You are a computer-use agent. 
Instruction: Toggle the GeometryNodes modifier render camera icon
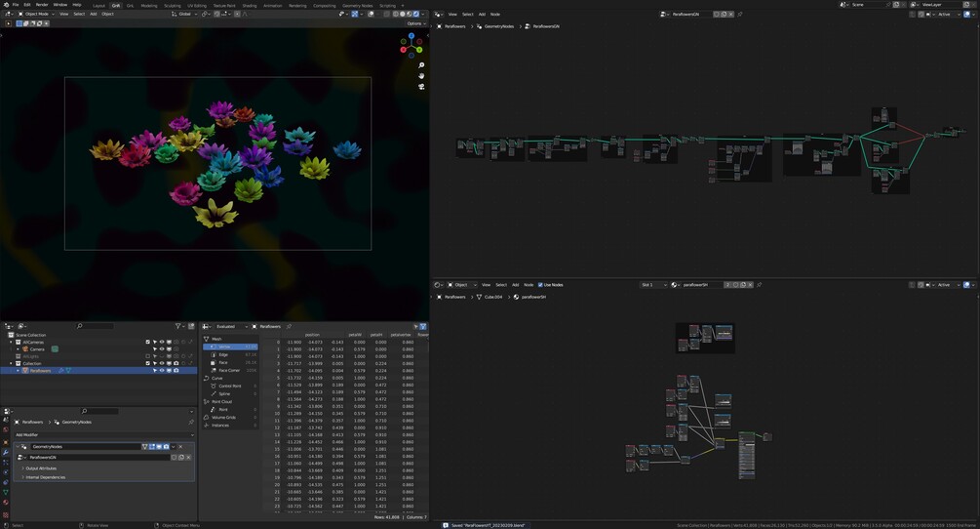[x=166, y=446]
